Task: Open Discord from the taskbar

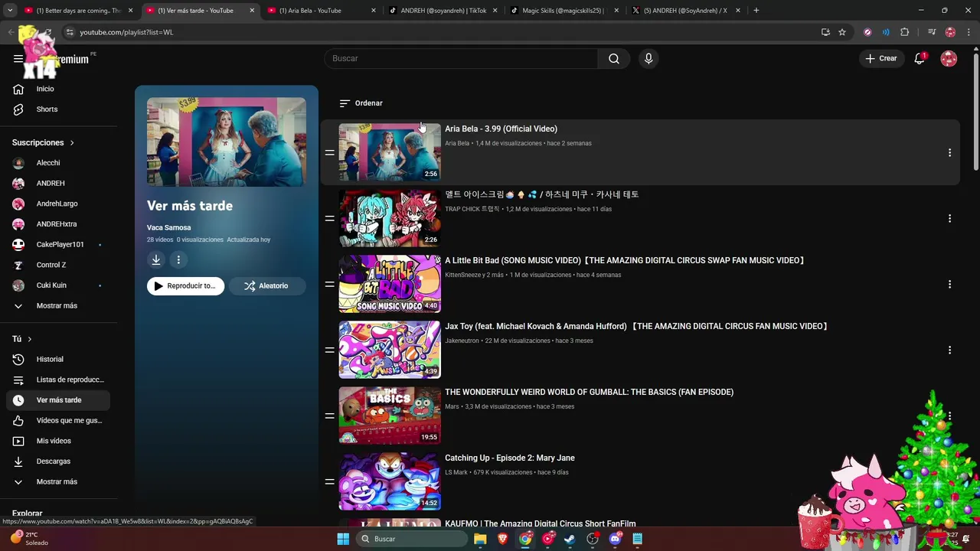Action: [x=615, y=539]
